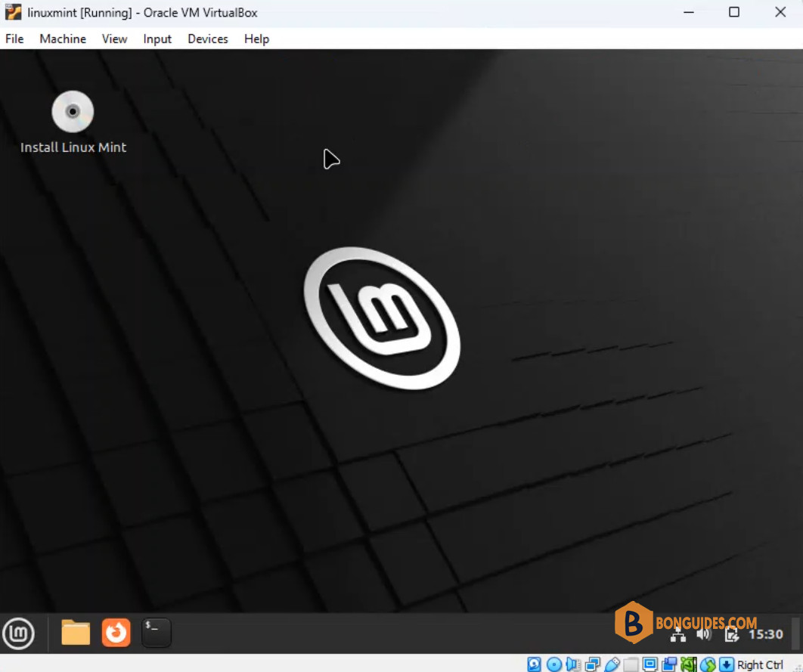Launch the Files manager from the panel
This screenshot has width=803, height=672.
pyautogui.click(x=76, y=633)
